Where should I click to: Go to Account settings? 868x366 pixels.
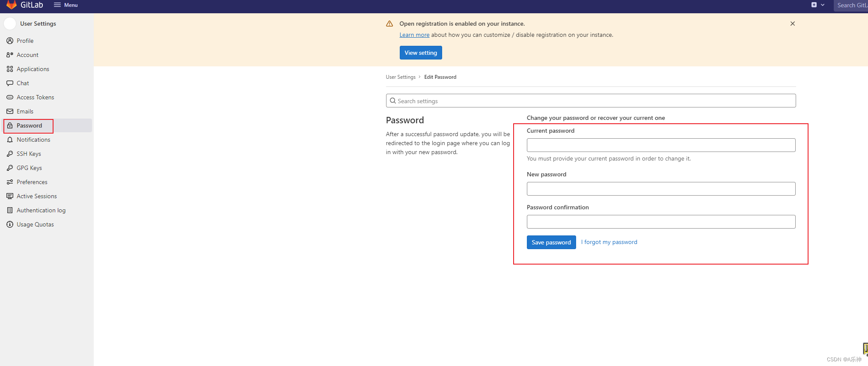coord(47,55)
